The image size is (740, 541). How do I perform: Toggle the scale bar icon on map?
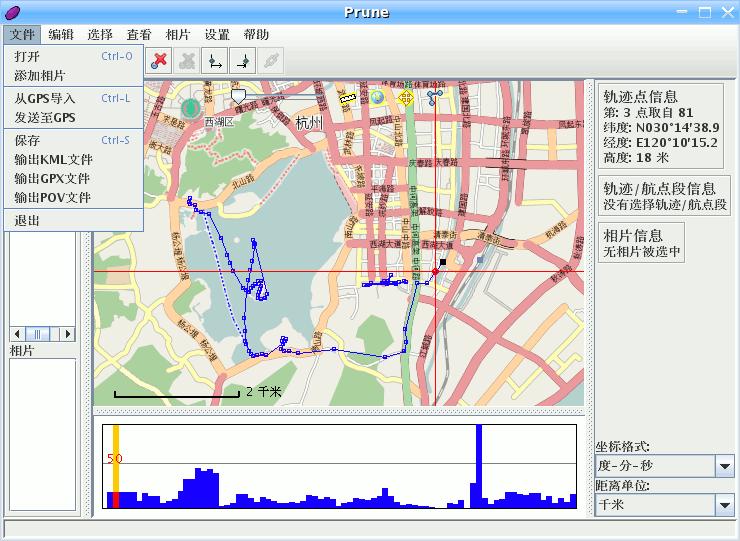tap(347, 97)
